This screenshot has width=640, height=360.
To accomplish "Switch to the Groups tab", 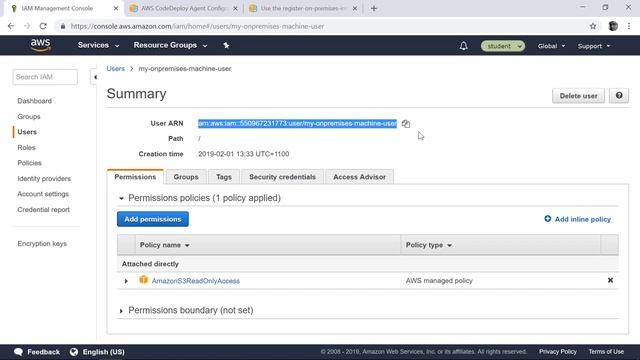I will click(186, 177).
